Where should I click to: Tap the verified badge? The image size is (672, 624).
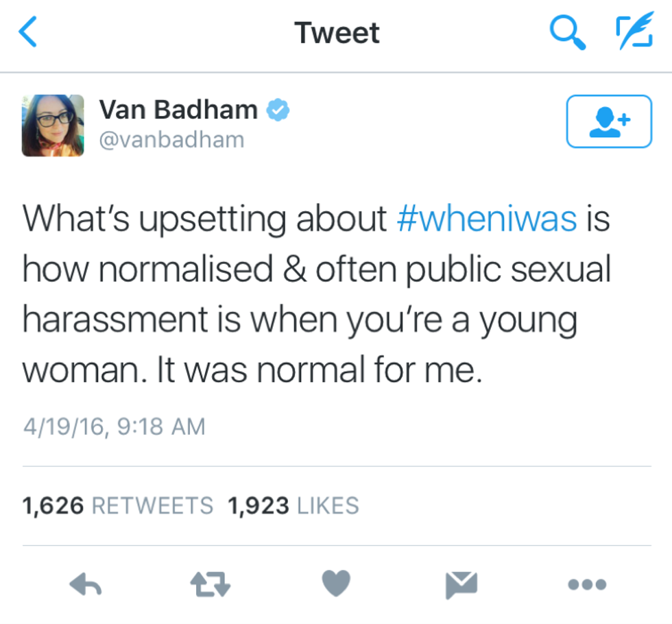(x=278, y=110)
